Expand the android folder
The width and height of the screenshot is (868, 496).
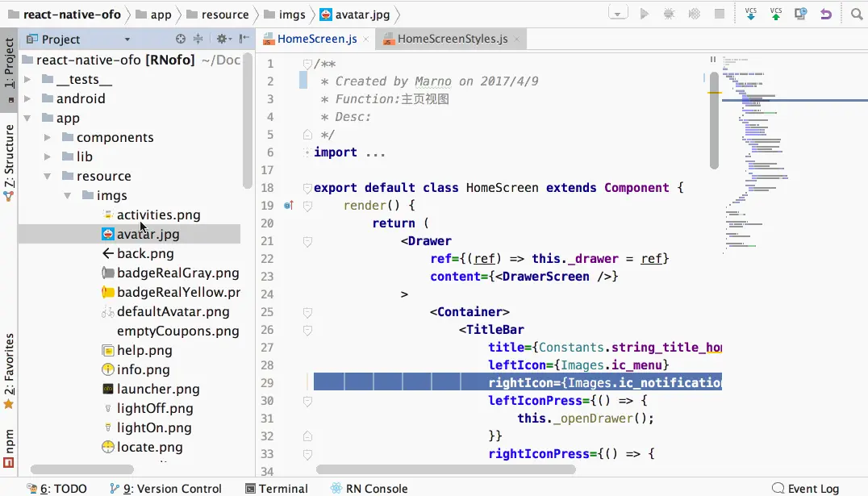(27, 98)
